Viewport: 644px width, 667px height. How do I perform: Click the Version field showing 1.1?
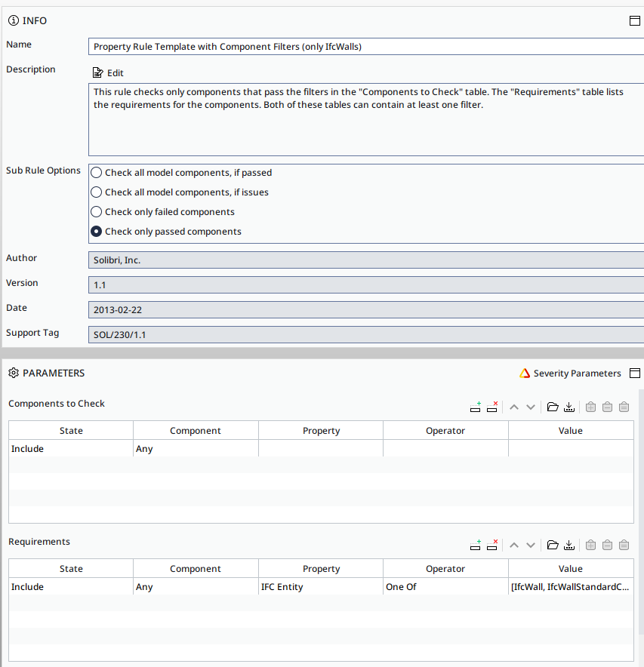pos(366,285)
